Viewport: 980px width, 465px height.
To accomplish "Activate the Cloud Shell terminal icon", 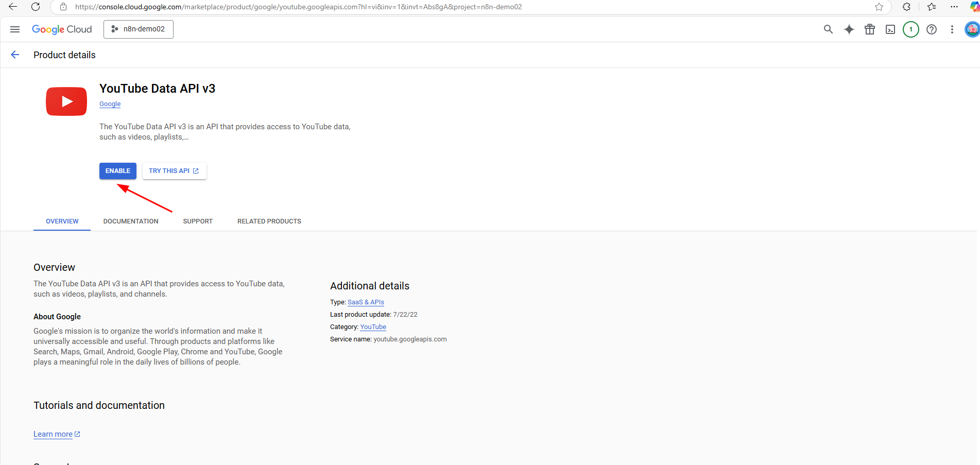I will tap(890, 29).
